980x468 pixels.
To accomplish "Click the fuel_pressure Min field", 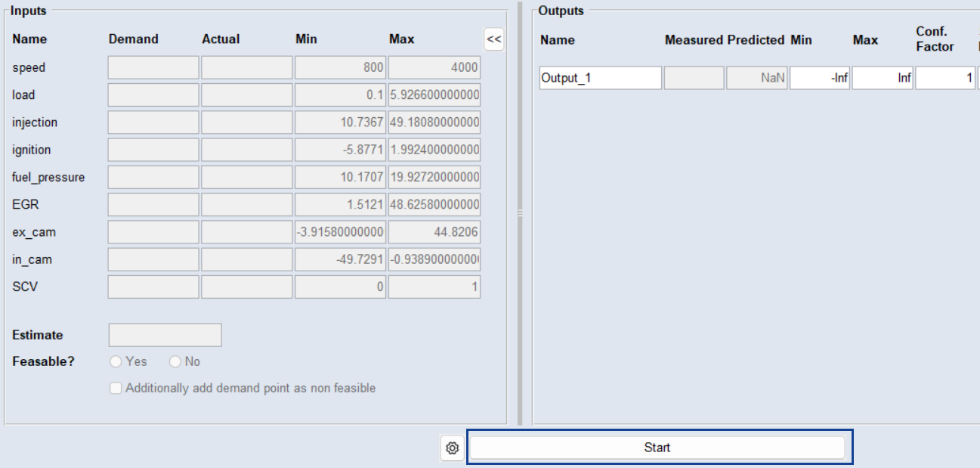I will pyautogui.click(x=340, y=178).
